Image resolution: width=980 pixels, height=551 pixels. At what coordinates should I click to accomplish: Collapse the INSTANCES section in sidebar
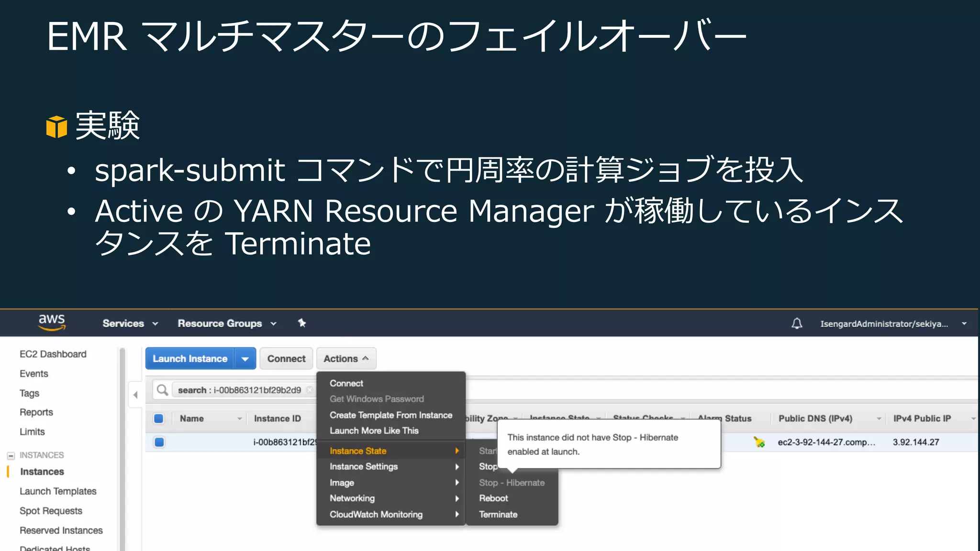click(11, 455)
